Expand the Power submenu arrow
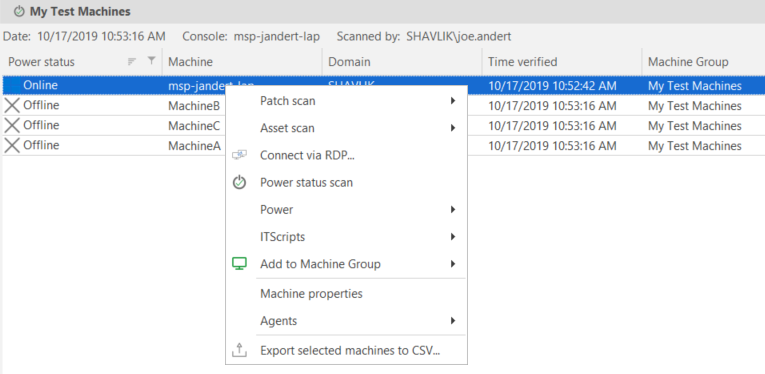Viewport: 765px width, 374px height. coord(453,210)
